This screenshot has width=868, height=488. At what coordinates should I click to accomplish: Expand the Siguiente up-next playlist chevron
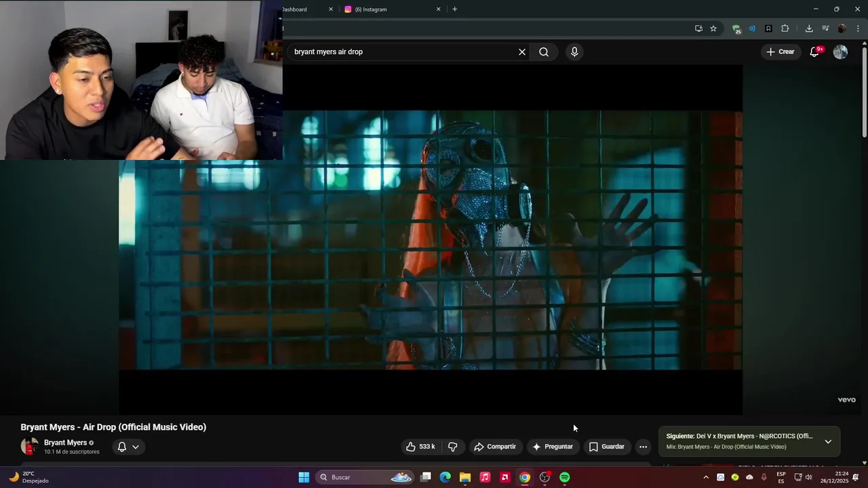tap(828, 441)
